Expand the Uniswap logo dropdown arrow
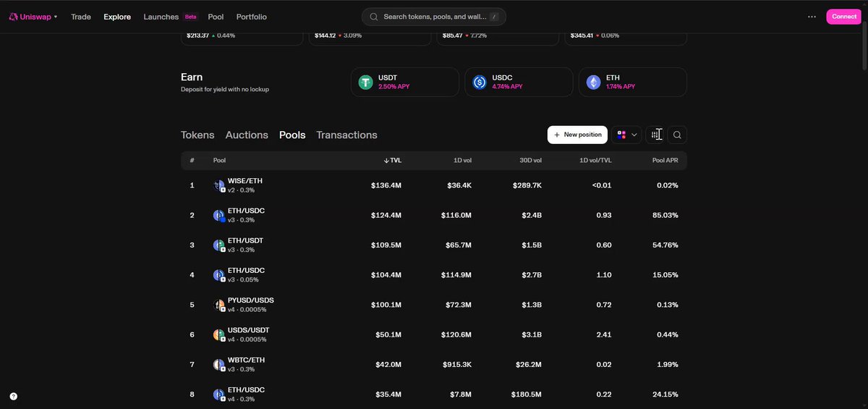This screenshot has height=409, width=868. coord(56,17)
